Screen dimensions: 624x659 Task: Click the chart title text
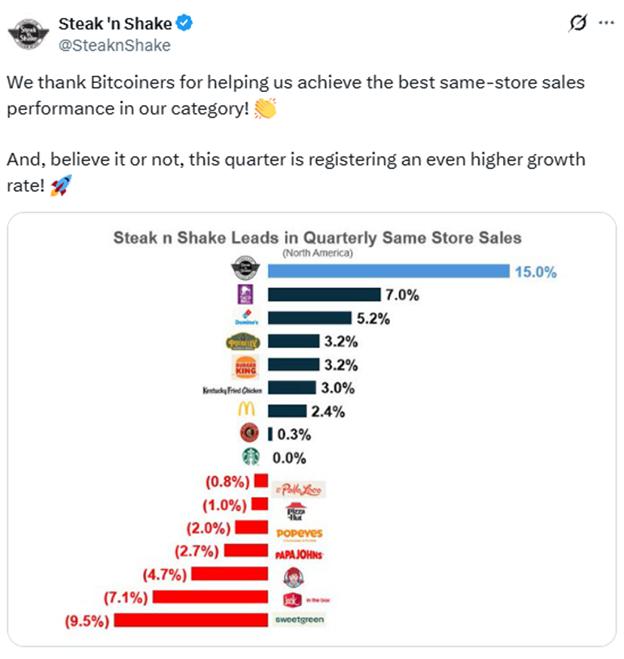coord(317,238)
